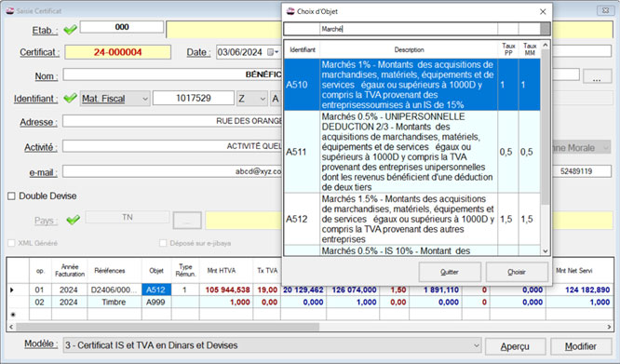
Task: Click the 19,00 Tx TVA cell
Action: point(267,290)
